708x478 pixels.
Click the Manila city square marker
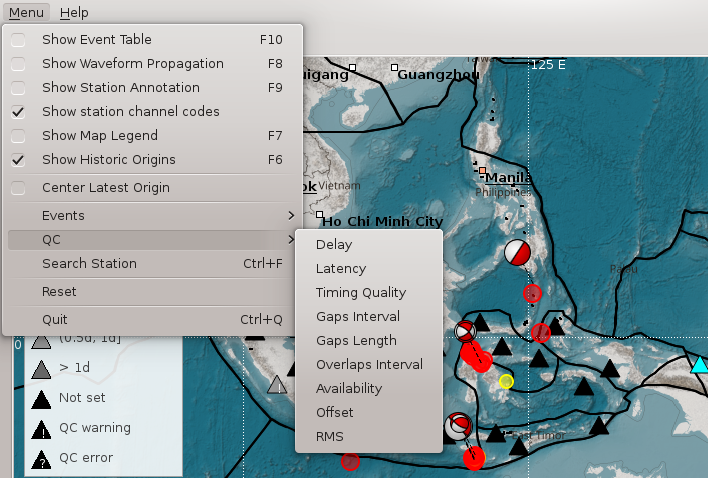point(481,171)
